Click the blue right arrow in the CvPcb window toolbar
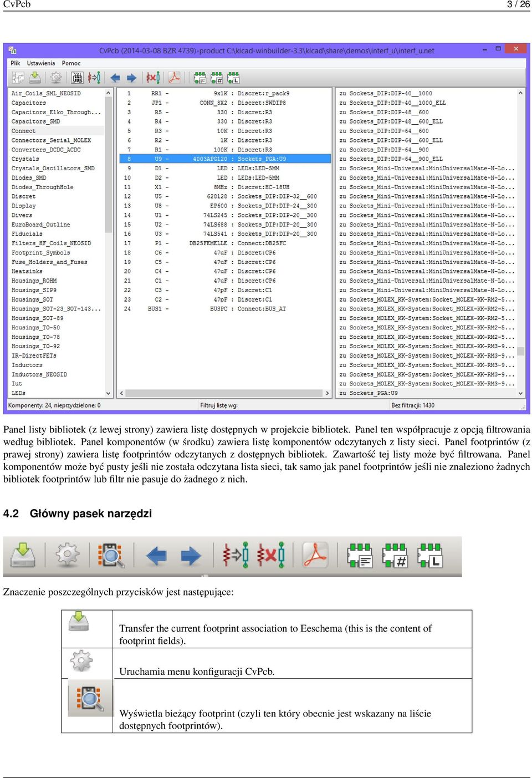This screenshot has height=778, width=532. pyautogui.click(x=131, y=78)
